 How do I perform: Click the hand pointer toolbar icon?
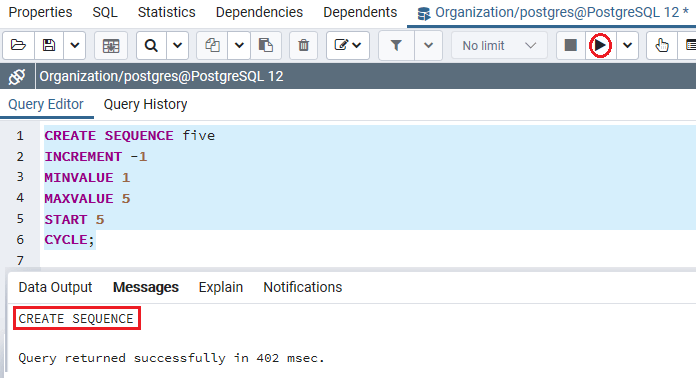662,45
